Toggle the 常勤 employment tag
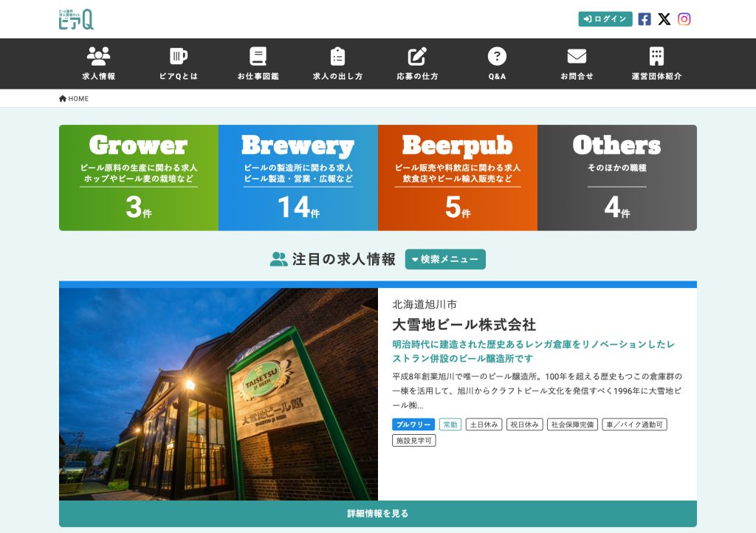 coord(449,424)
